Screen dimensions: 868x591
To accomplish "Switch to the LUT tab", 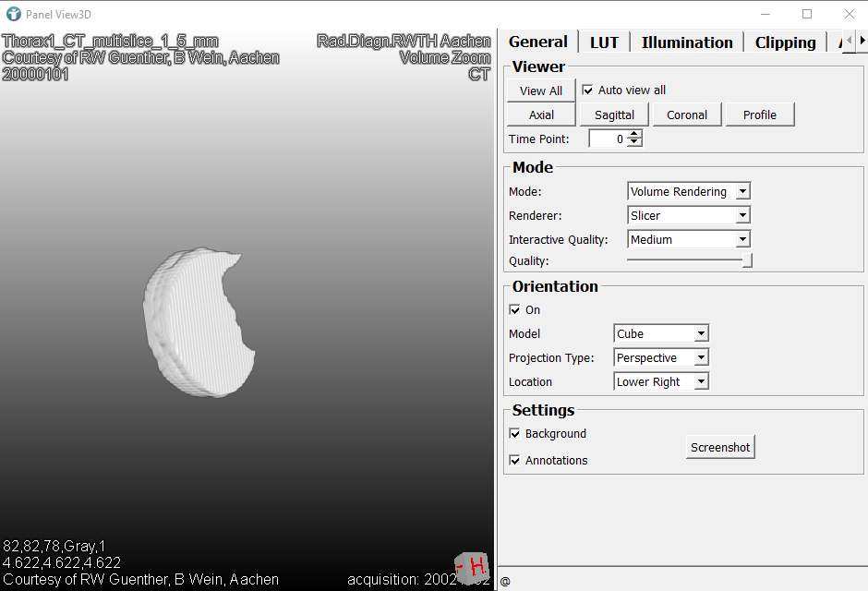I will [x=605, y=42].
